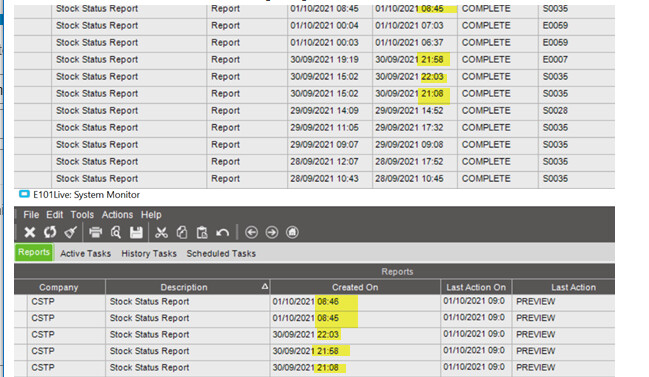Click the Cut scissors icon
This screenshot has width=649, height=377.
161,233
